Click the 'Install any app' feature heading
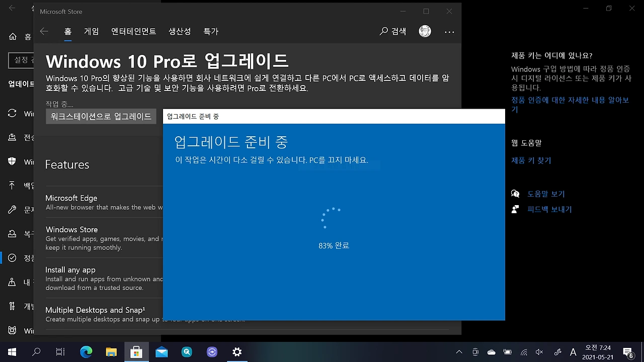The width and height of the screenshot is (644, 362). pyautogui.click(x=70, y=270)
